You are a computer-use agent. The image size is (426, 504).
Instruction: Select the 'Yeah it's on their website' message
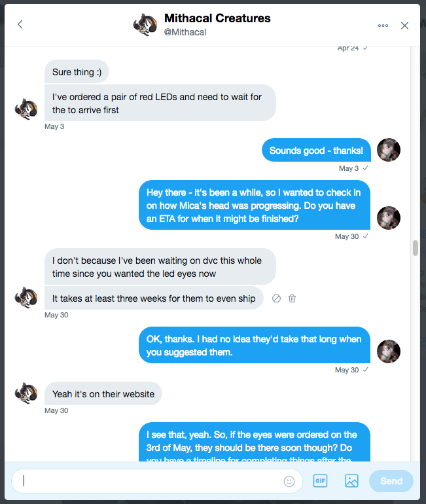103,394
